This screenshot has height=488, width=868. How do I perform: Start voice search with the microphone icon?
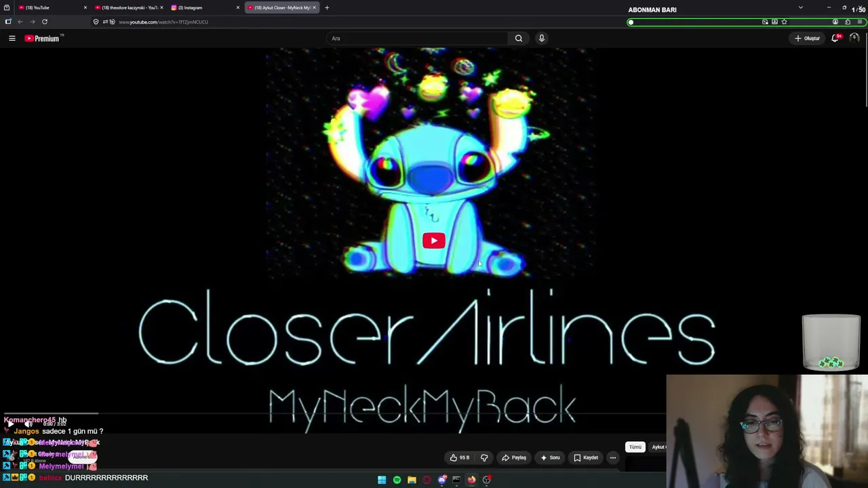[541, 39]
